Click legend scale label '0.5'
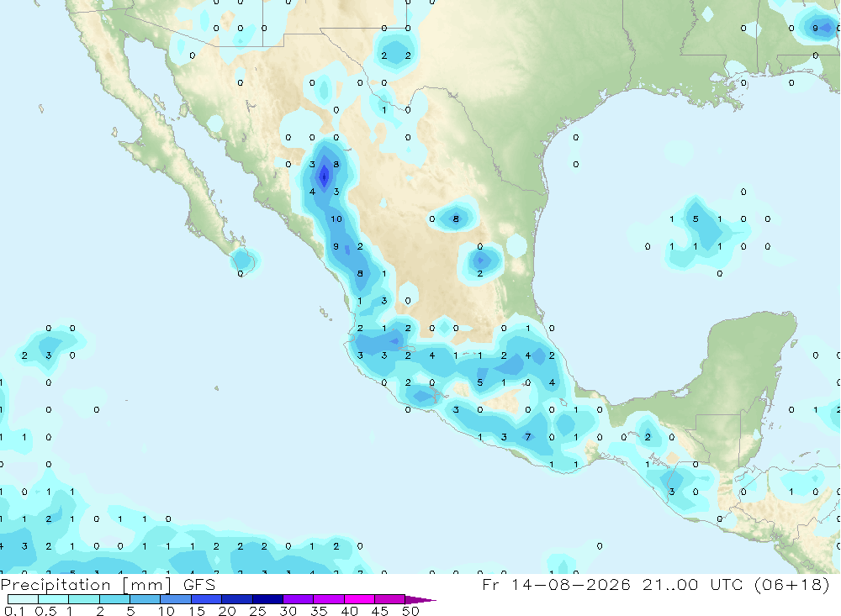841x616 pixels. tap(45, 611)
